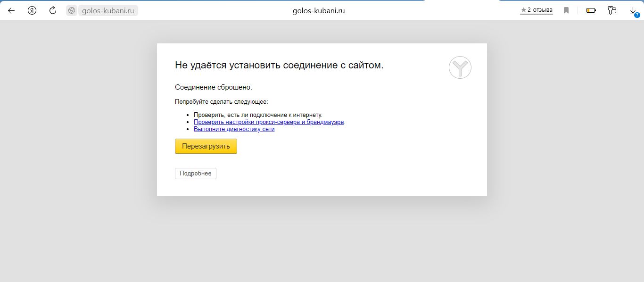Viewport: 644px width, 282px height.
Task: Open the page appearance brush icon
Action: (x=612, y=10)
